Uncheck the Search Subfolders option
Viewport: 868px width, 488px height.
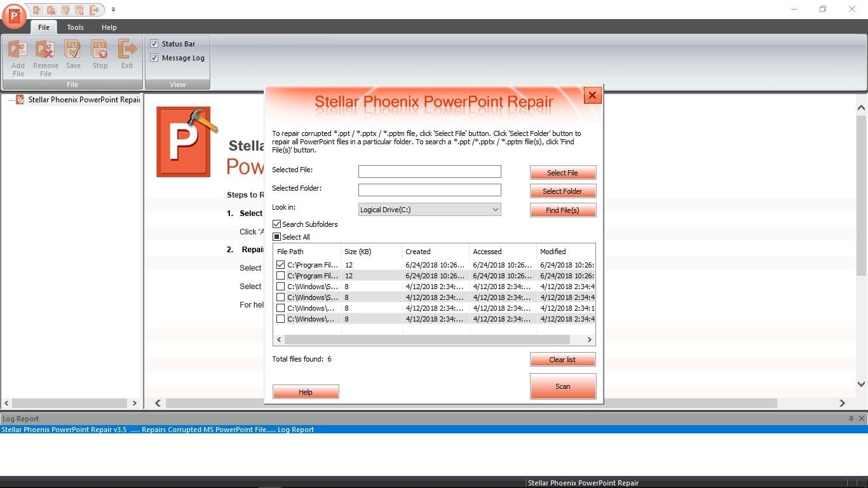[x=276, y=224]
